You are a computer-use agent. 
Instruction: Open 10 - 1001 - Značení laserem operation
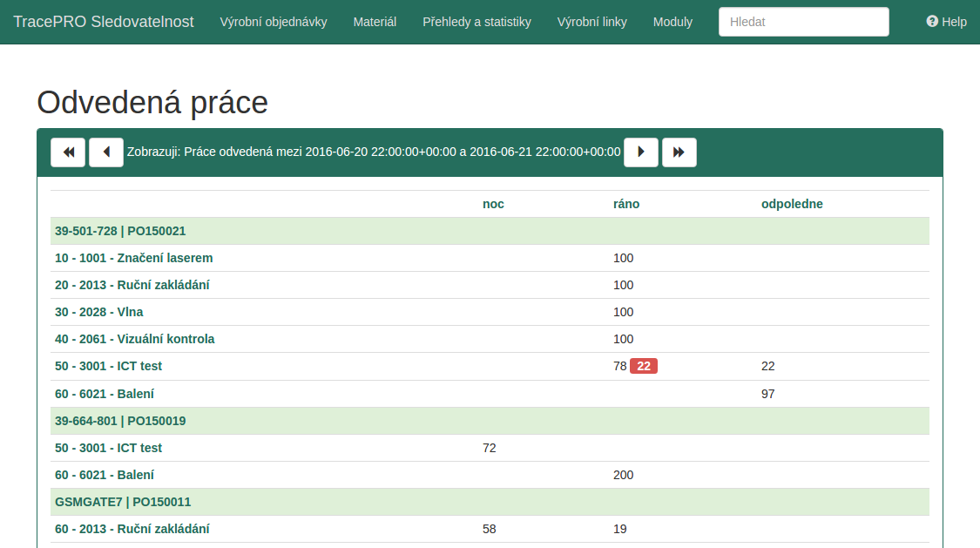point(134,258)
